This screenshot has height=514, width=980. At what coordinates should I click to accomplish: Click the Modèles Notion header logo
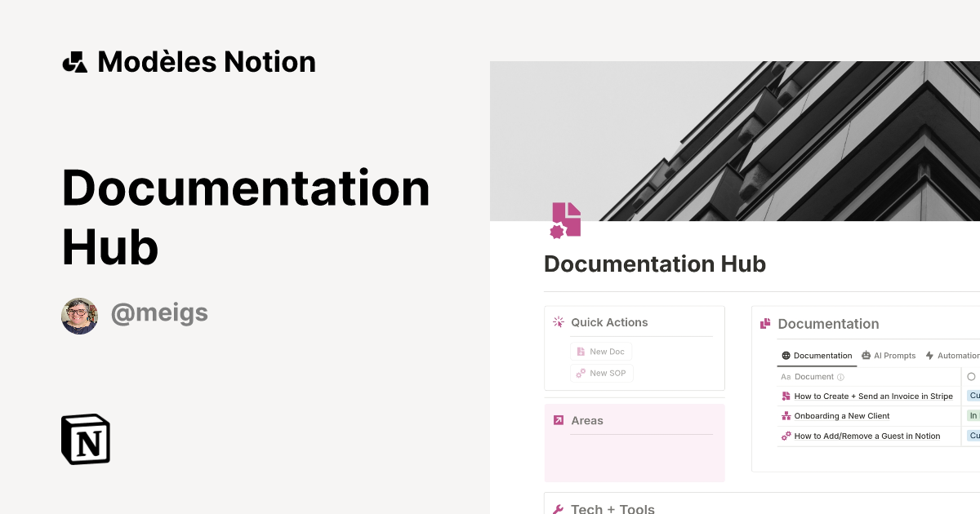pyautogui.click(x=75, y=61)
